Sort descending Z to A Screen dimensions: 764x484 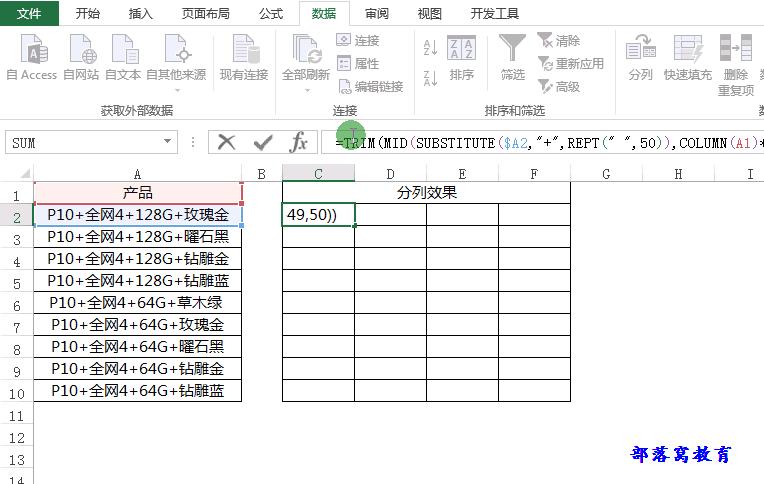(x=430, y=78)
